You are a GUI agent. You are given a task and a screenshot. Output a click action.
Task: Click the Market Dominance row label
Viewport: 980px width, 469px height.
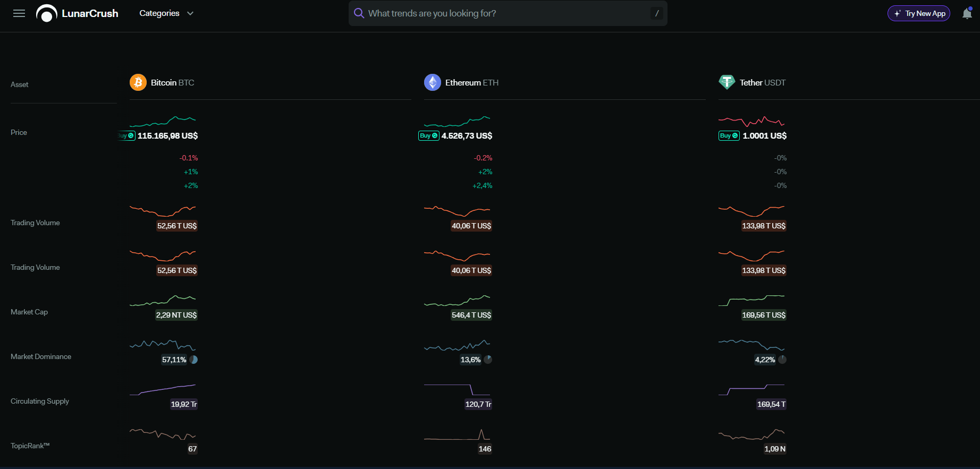pyautogui.click(x=41, y=356)
